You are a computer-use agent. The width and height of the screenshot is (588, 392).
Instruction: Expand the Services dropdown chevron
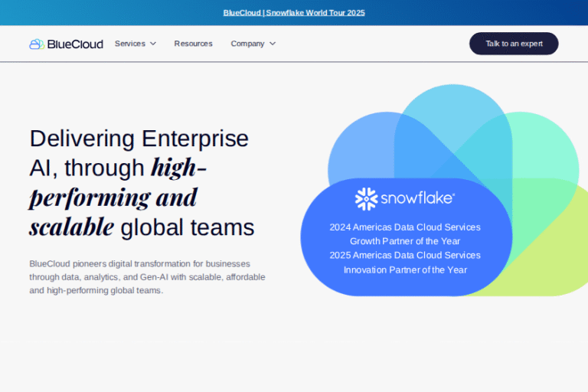(153, 44)
